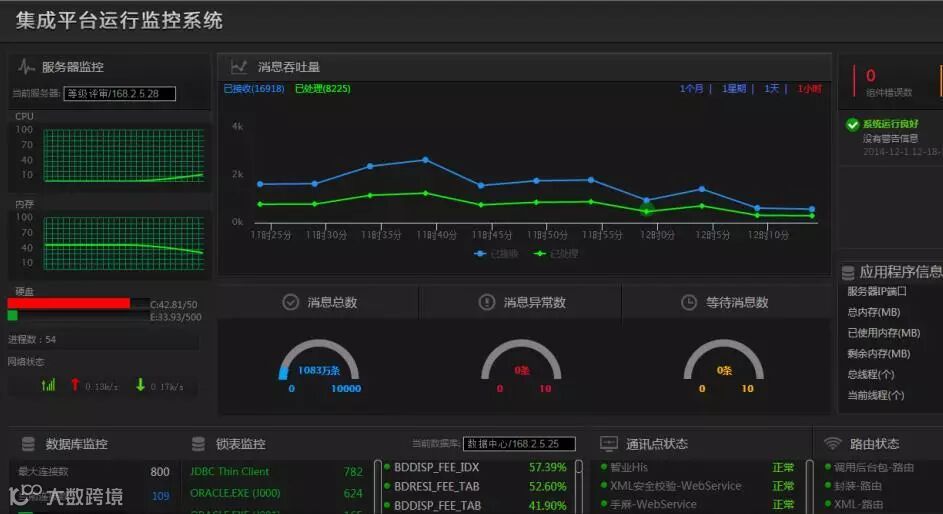Select the 智业His communication point
943x514 pixels.
pyautogui.click(x=698, y=467)
